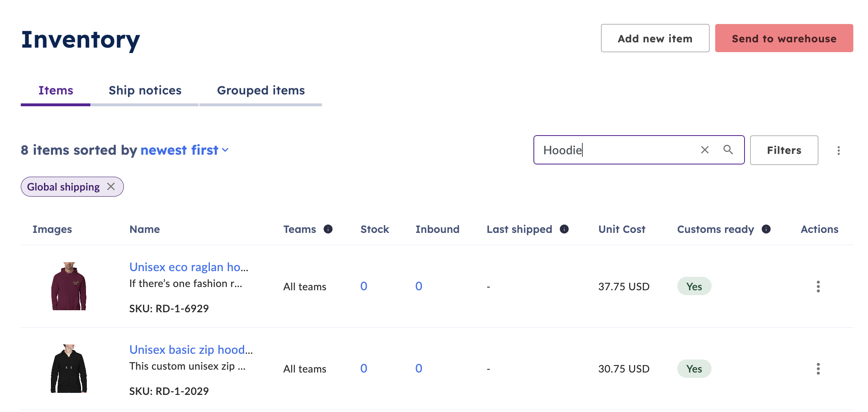This screenshot has height=412, width=868.
Task: Open actions menu for Unisex basic zip hoodie
Action: (818, 369)
